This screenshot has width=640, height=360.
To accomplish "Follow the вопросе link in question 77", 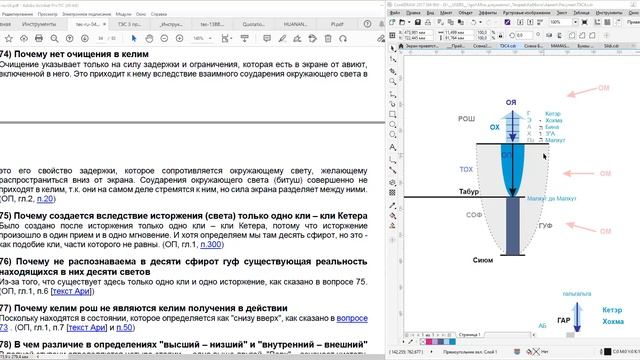I will [352, 318].
